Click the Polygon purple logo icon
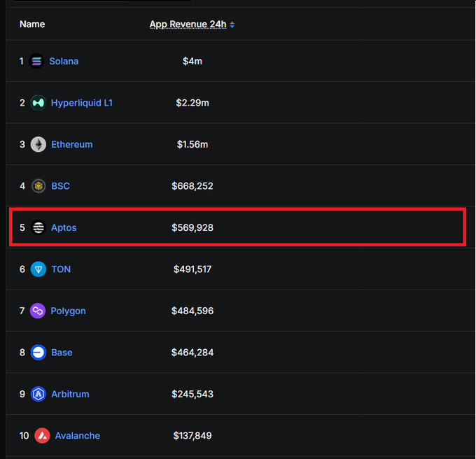 click(x=38, y=311)
